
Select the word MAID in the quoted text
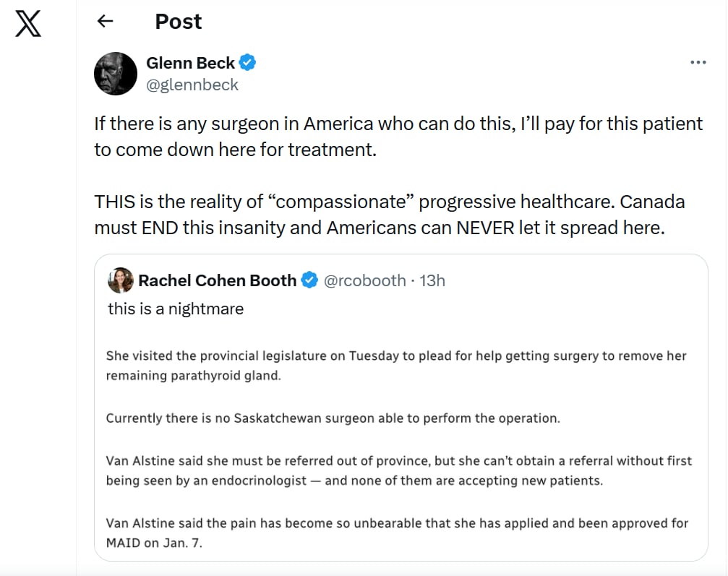[123, 542]
